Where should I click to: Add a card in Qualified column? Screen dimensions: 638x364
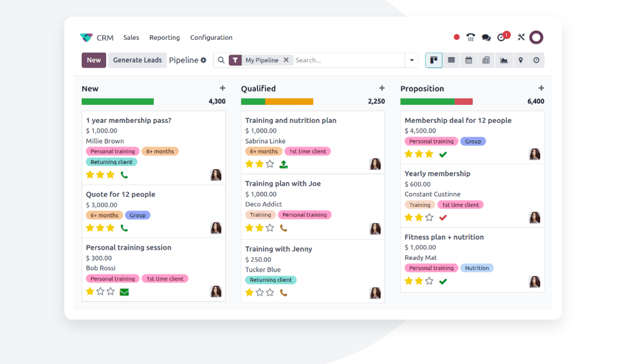click(x=381, y=88)
